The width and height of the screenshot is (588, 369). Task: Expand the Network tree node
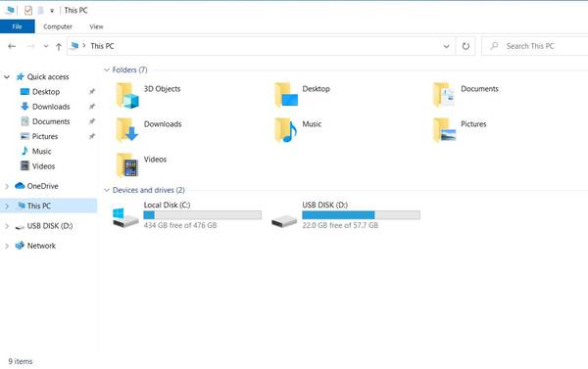(x=7, y=246)
